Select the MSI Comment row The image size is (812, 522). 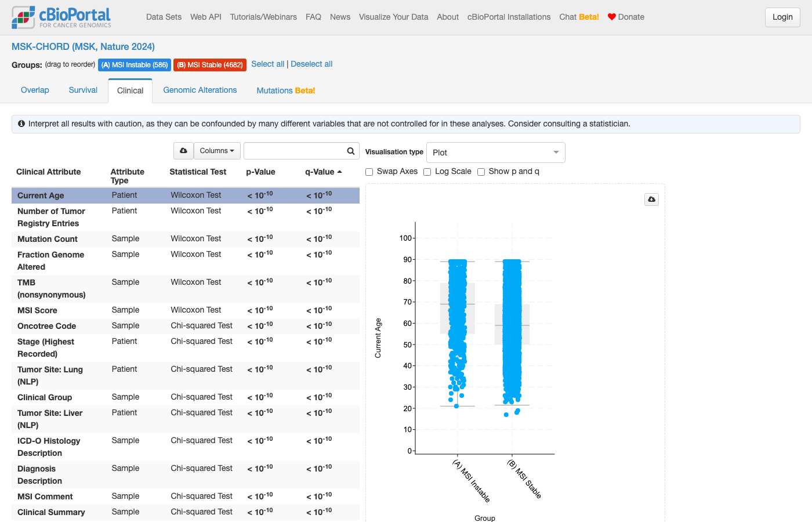pos(186,496)
